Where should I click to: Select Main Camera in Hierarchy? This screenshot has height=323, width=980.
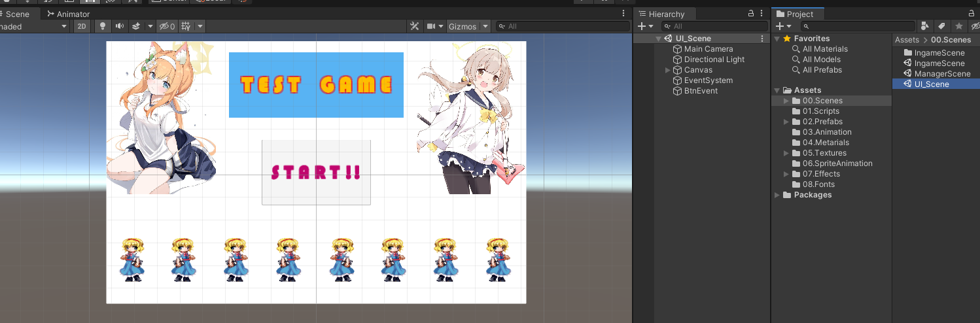(x=709, y=49)
